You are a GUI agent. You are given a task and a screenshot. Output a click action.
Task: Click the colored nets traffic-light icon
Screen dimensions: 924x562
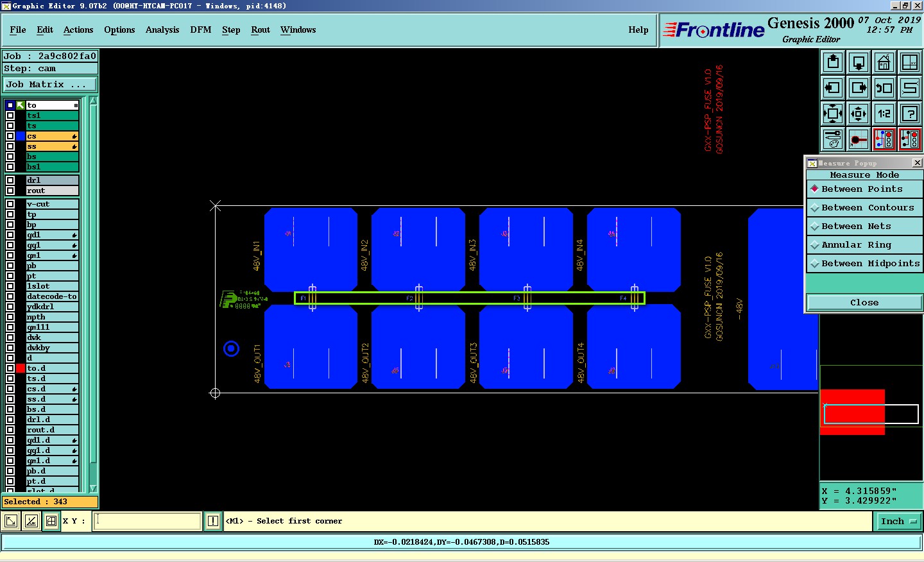point(884,139)
